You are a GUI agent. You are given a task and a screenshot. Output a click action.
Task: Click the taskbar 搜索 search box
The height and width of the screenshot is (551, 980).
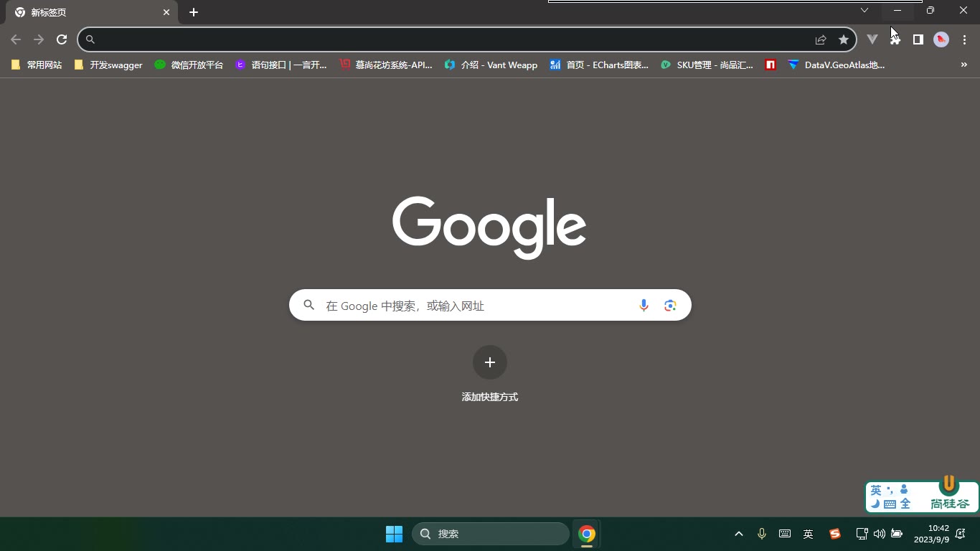pos(491,534)
